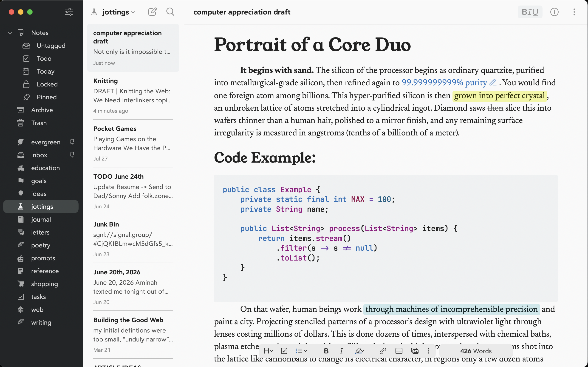Click the note title in the header bar

click(x=242, y=12)
